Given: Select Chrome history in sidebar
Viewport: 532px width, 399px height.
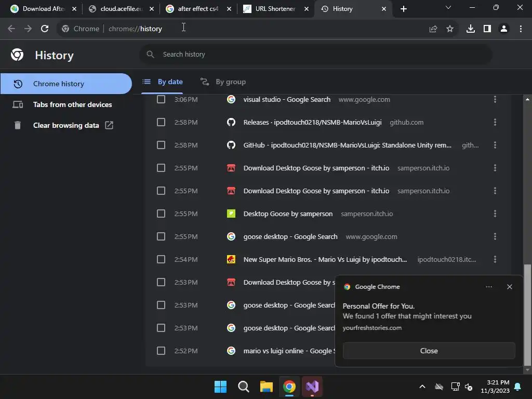Looking at the screenshot, I should coord(66,84).
